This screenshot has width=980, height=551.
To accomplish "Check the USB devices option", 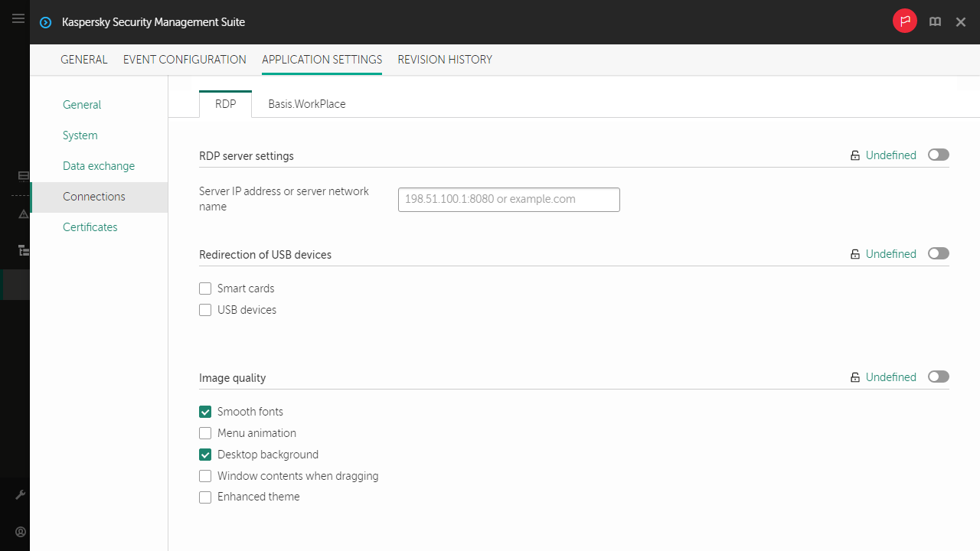I will point(204,309).
